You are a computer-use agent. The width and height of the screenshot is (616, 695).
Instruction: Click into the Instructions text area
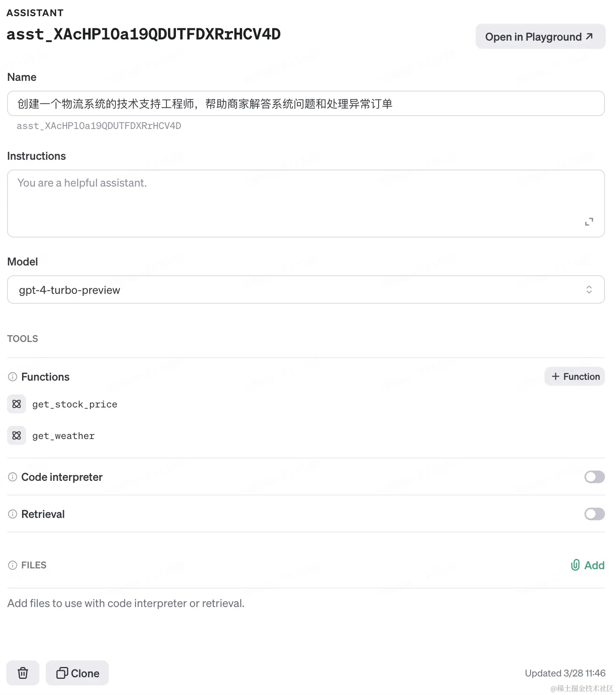306,204
